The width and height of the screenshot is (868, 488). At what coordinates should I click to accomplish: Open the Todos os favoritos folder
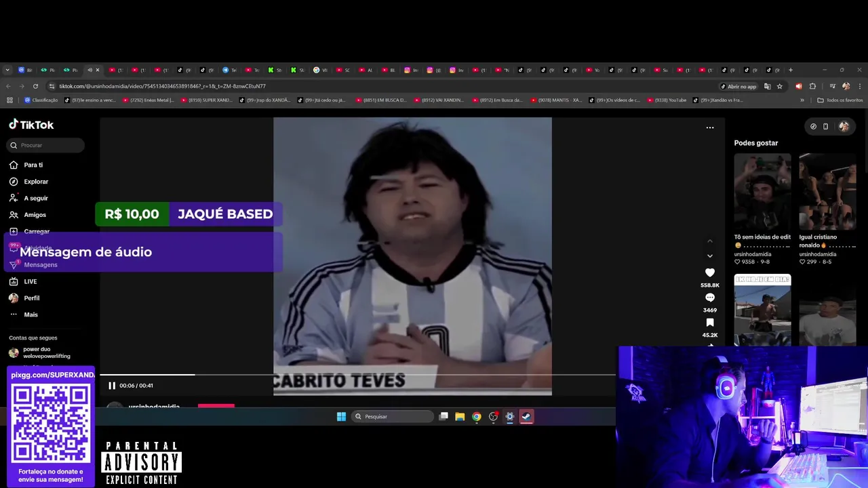click(840, 100)
